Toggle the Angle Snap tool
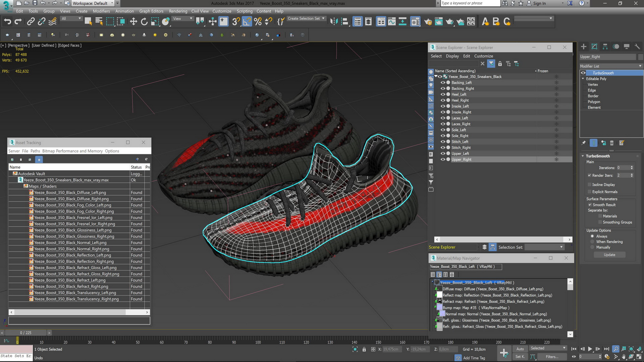Viewport: 644px width, 362px height. [x=247, y=21]
